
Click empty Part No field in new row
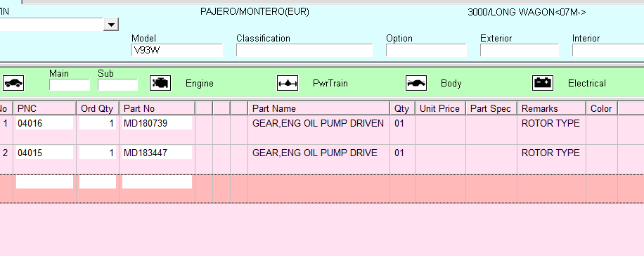(x=157, y=182)
